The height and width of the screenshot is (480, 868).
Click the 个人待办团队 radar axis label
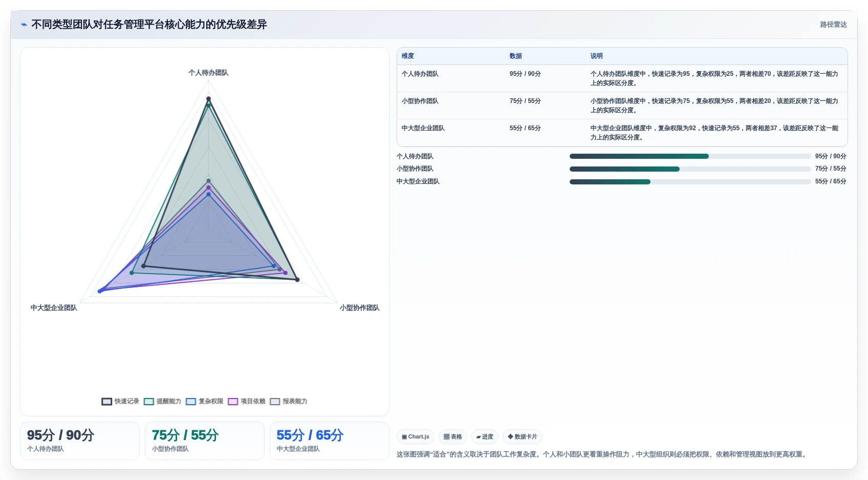(208, 73)
